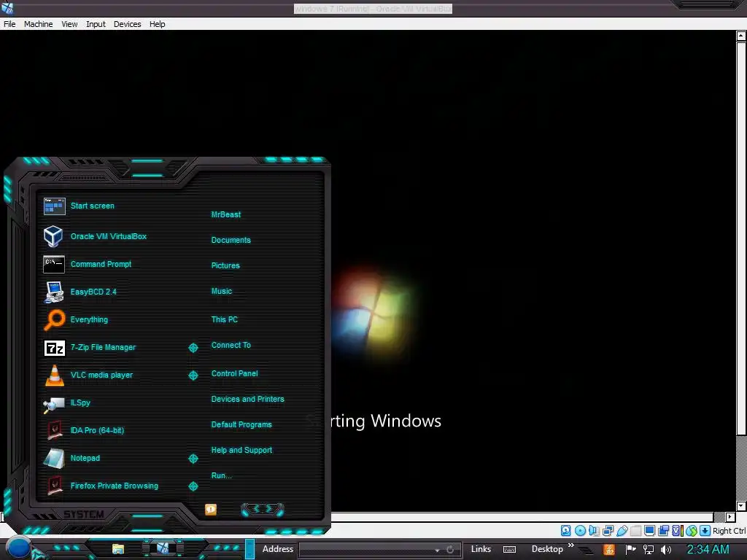This screenshot has width=747, height=560.
Task: Click the keyboard icon beside Links
Action: point(509,550)
